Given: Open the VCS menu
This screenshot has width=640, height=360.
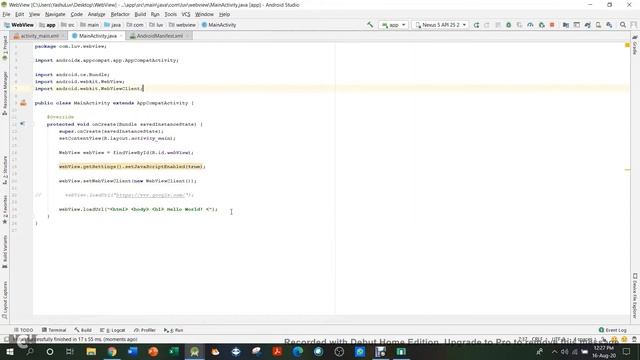Looking at the screenshot, I should click(x=186, y=14).
